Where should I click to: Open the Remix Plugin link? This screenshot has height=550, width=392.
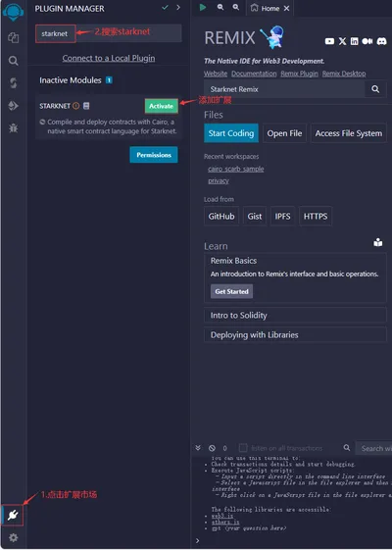pyautogui.click(x=300, y=74)
